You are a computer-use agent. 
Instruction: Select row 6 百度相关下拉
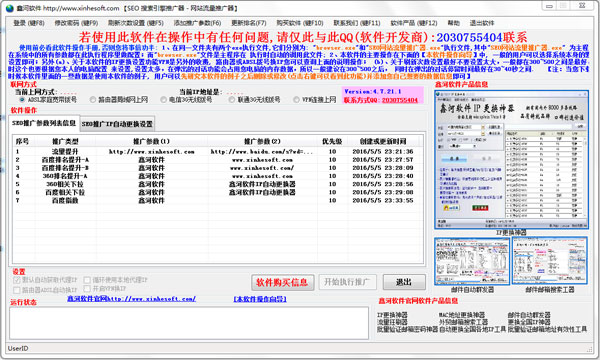[x=218, y=192]
